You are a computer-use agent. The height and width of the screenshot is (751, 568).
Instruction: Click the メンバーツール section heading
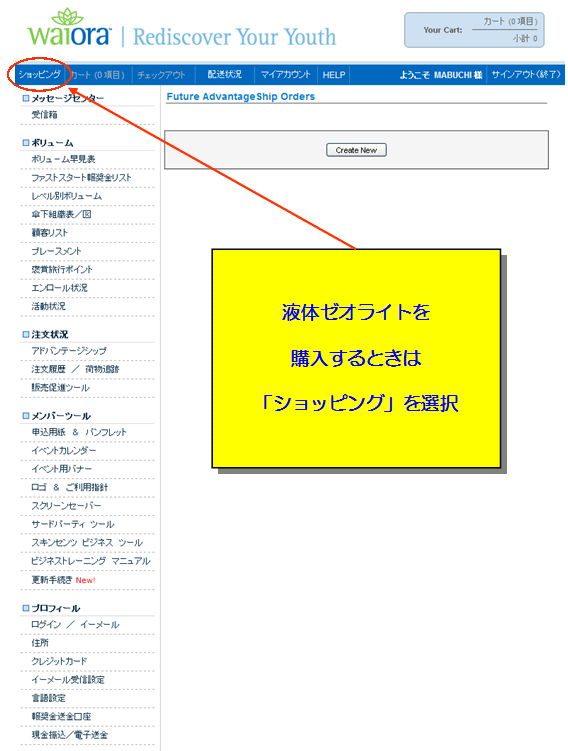click(x=61, y=416)
